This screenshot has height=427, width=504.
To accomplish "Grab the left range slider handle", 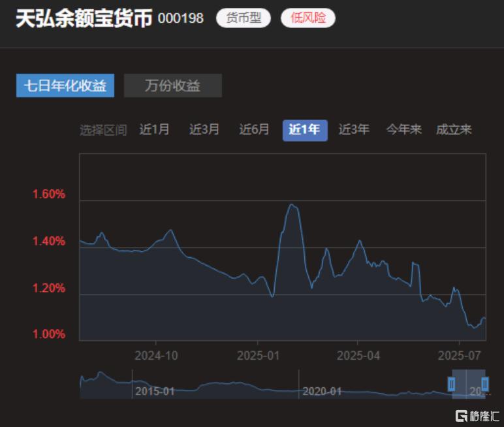I will click(x=452, y=384).
